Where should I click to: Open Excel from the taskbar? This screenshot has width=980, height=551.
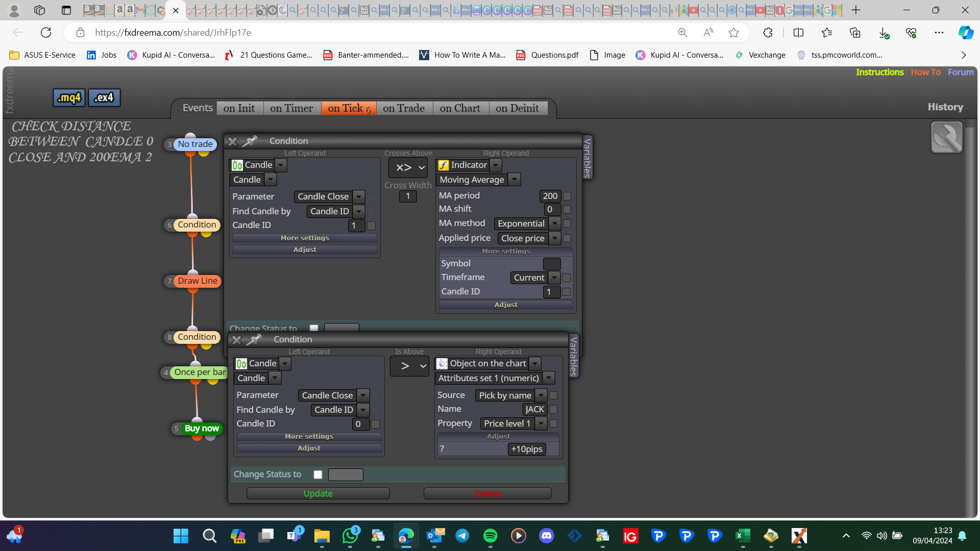(743, 536)
